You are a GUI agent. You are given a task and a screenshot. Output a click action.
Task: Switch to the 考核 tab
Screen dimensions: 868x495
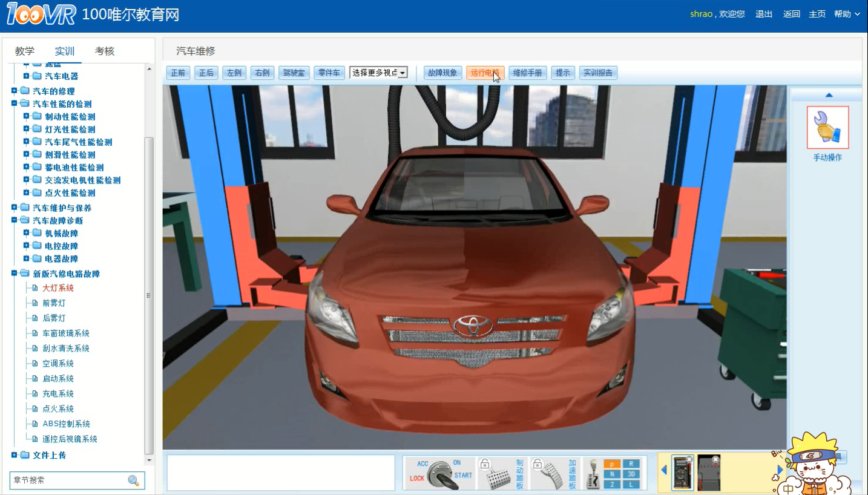[x=105, y=51]
